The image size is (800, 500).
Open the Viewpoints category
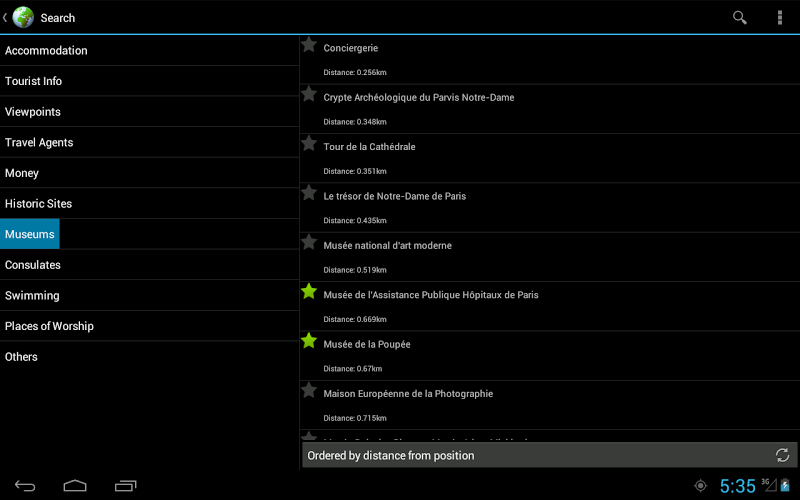tap(149, 112)
